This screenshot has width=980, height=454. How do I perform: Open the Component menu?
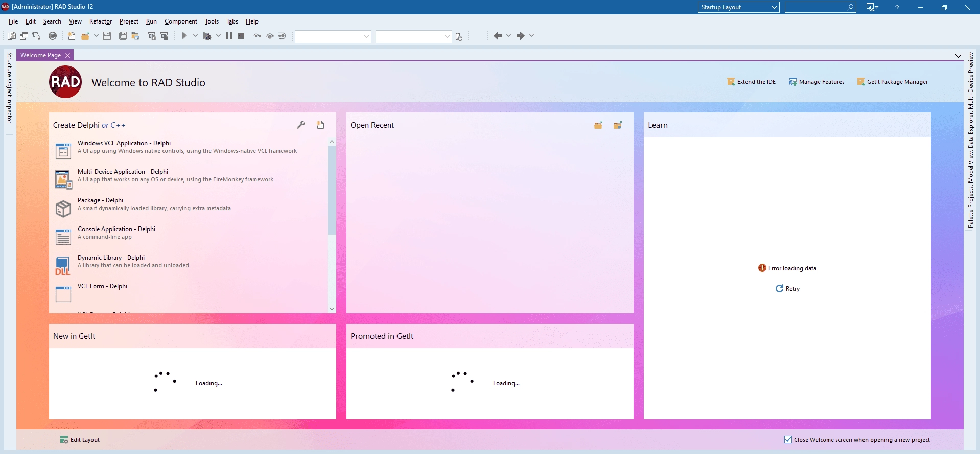tap(181, 21)
